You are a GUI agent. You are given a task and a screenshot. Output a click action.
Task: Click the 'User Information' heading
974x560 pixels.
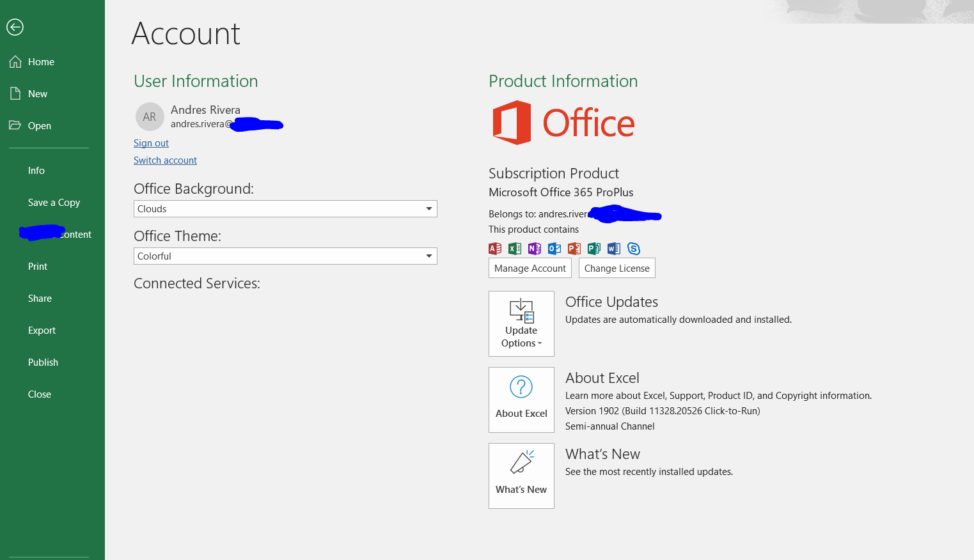pos(196,81)
